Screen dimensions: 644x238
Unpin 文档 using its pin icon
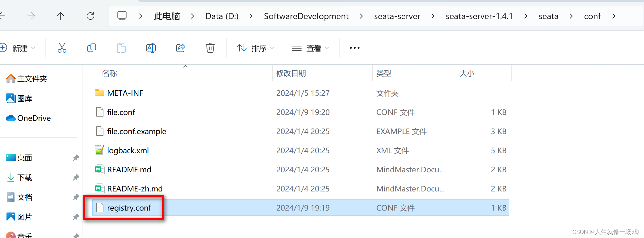(x=76, y=197)
